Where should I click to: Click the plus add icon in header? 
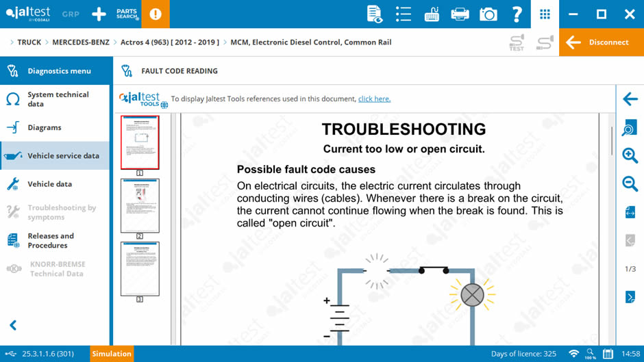[99, 14]
